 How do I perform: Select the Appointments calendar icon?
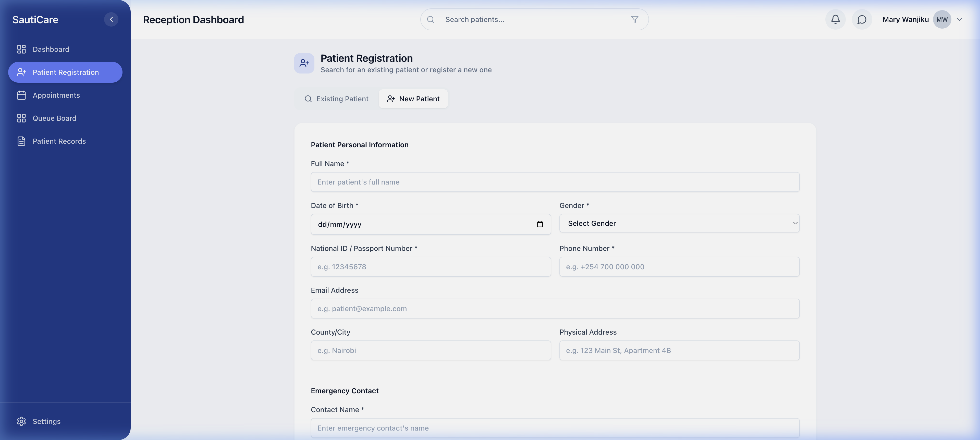21,95
